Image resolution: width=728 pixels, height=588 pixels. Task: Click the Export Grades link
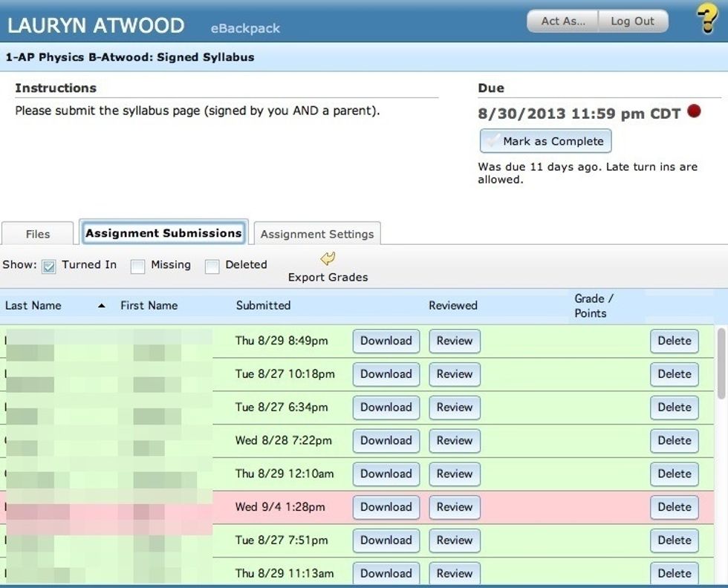click(327, 277)
